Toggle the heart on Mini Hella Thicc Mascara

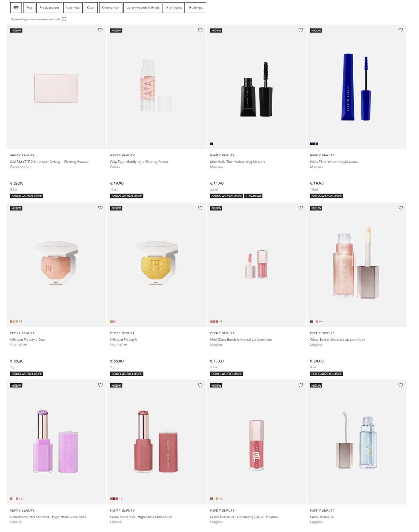click(300, 30)
